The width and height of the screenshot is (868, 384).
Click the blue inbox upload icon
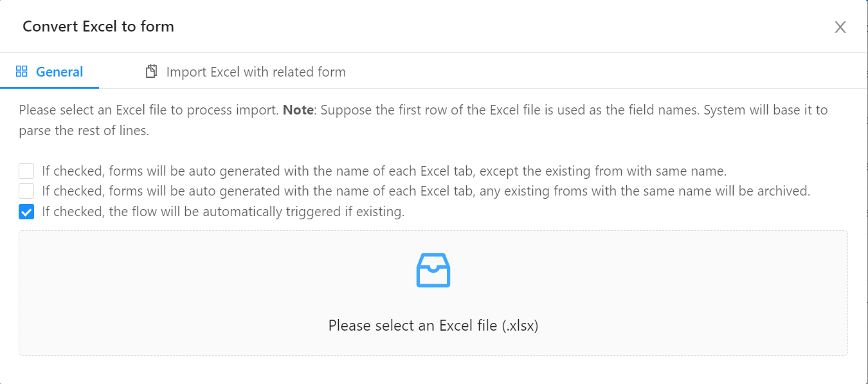pos(433,270)
